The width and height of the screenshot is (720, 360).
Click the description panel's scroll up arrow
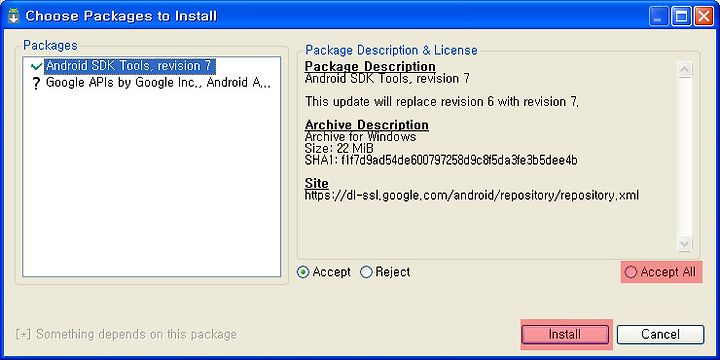[x=685, y=70]
